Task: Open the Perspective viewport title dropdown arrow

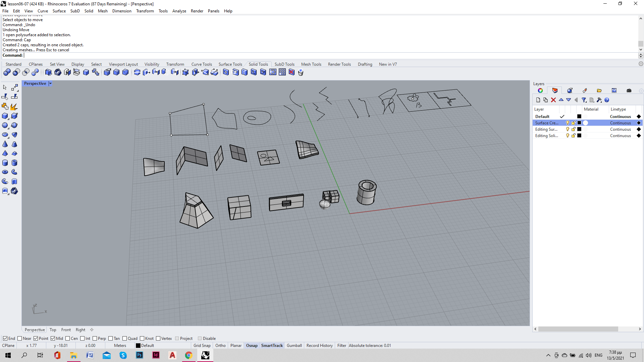Action: 50,83
